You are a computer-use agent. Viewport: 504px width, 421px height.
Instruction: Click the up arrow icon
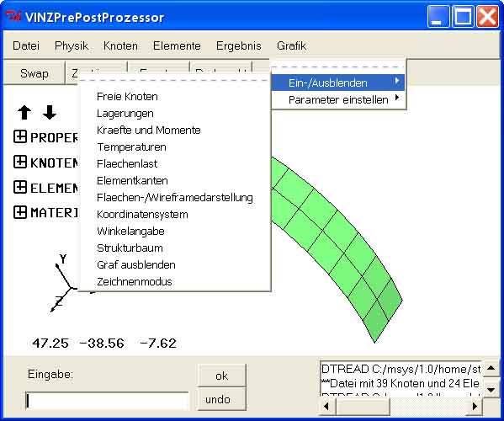click(24, 113)
